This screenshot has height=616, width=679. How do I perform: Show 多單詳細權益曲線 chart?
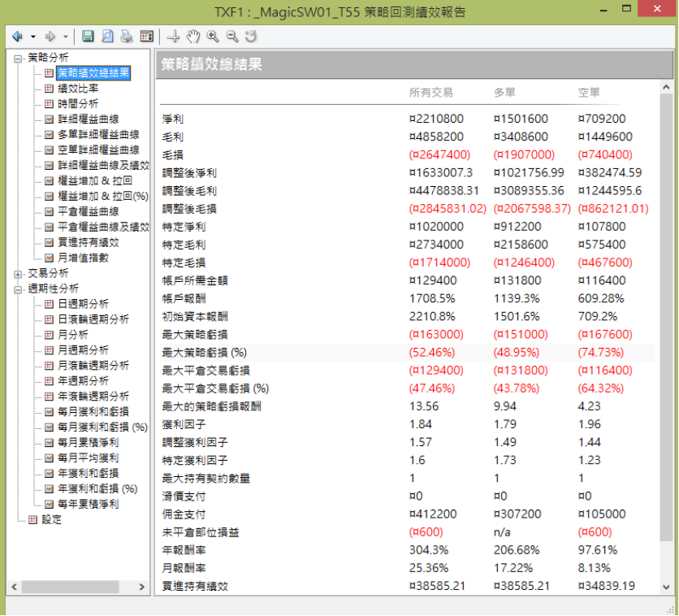(99, 134)
